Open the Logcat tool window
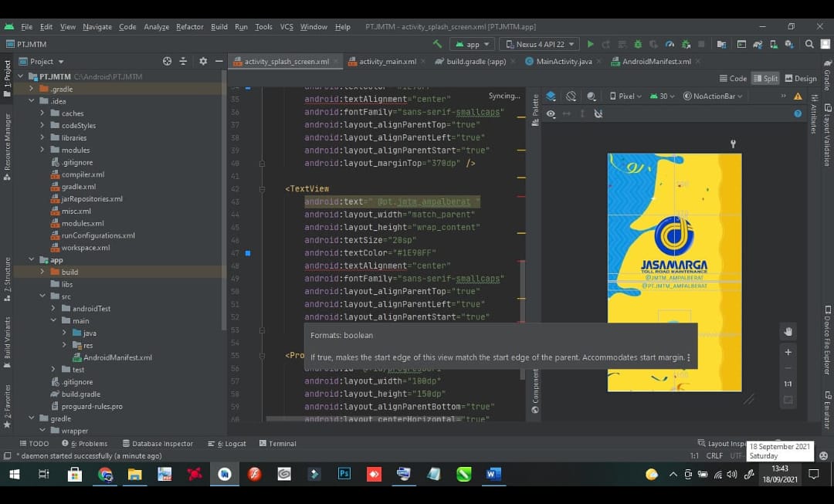Viewport: 834px width, 504px height. pos(227,443)
